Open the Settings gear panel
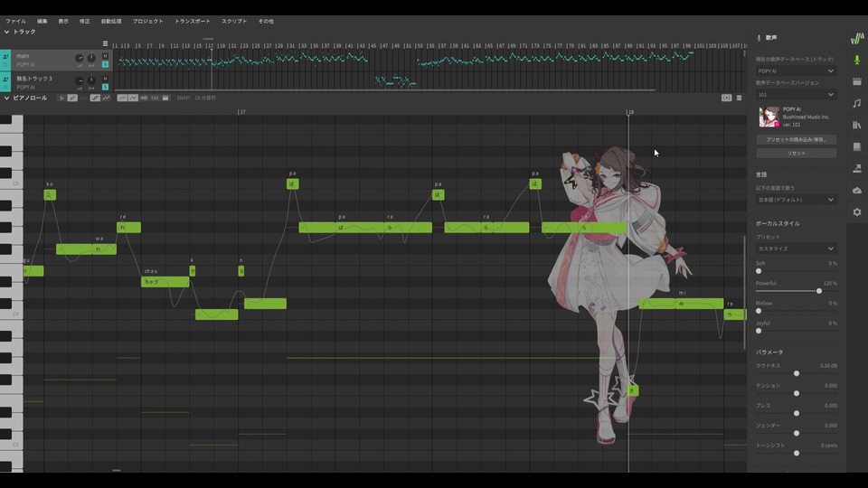 [x=857, y=211]
